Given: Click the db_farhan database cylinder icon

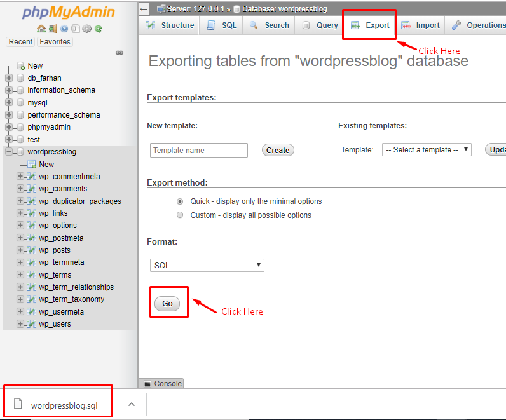Looking at the screenshot, I should pos(20,78).
